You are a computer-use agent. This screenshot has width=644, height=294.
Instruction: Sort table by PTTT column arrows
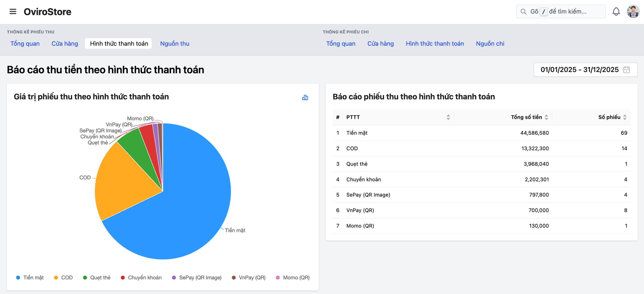click(x=448, y=117)
